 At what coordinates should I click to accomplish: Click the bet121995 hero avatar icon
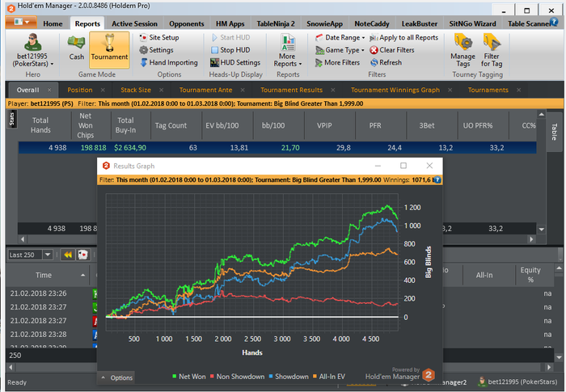(32, 42)
